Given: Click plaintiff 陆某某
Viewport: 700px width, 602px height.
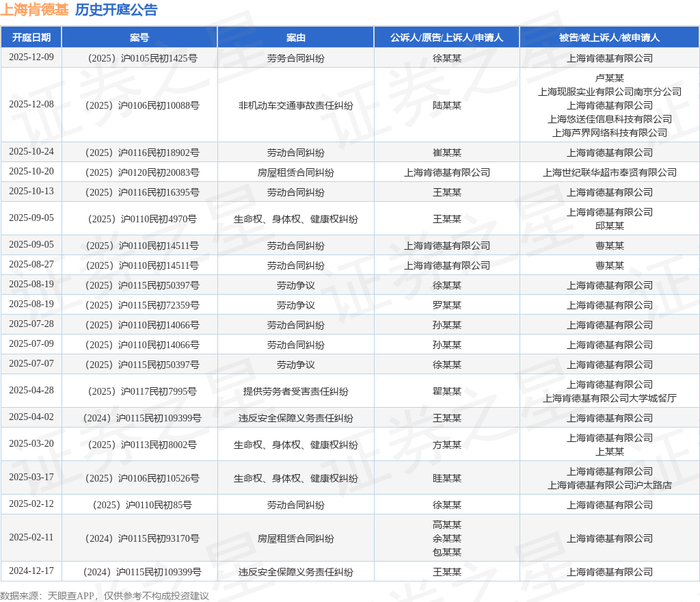Looking at the screenshot, I should coord(447,105).
